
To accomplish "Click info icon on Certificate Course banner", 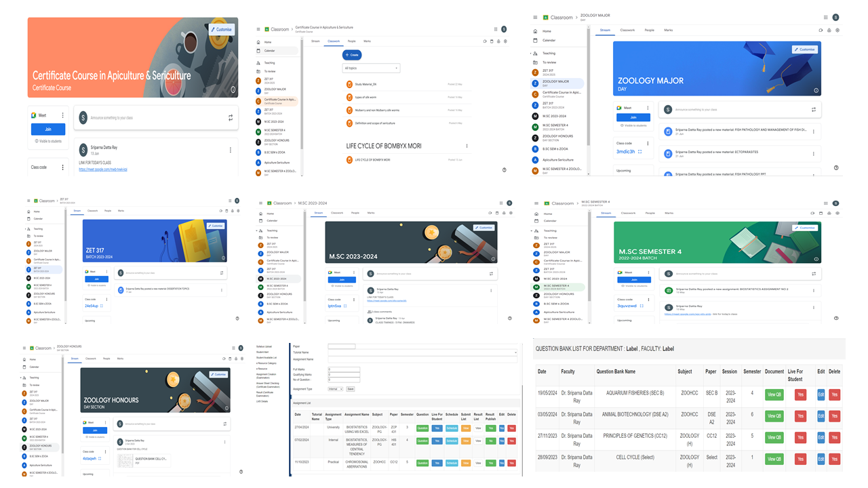I will coord(233,89).
